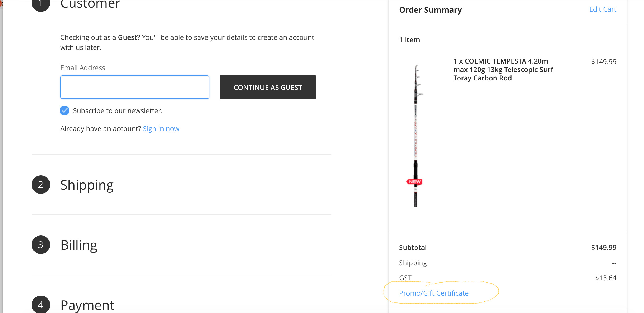
Task: Focus the Email Address field
Action: tap(135, 87)
